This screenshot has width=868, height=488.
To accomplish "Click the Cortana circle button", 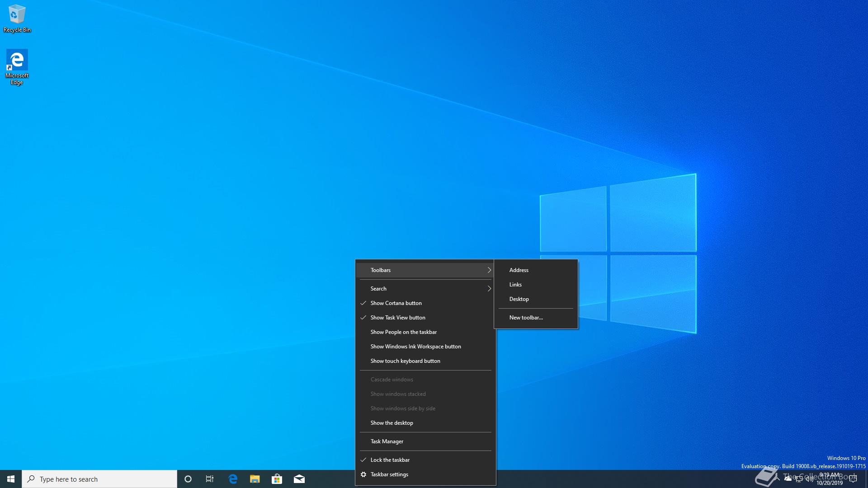I will (188, 479).
